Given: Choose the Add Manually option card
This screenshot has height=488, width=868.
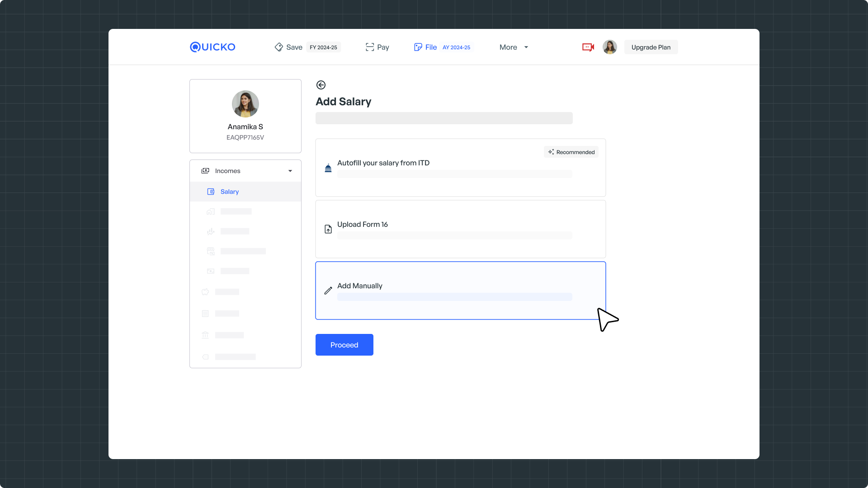Looking at the screenshot, I should (x=460, y=291).
